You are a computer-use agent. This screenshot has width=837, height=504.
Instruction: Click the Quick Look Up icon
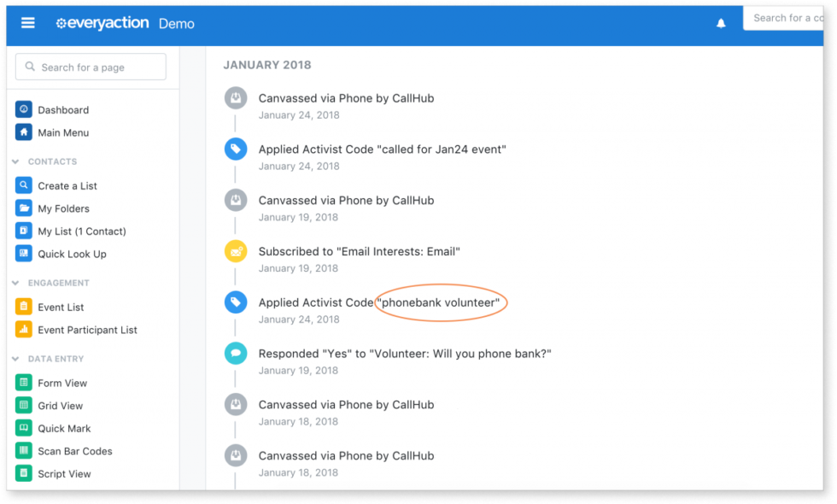point(23,254)
